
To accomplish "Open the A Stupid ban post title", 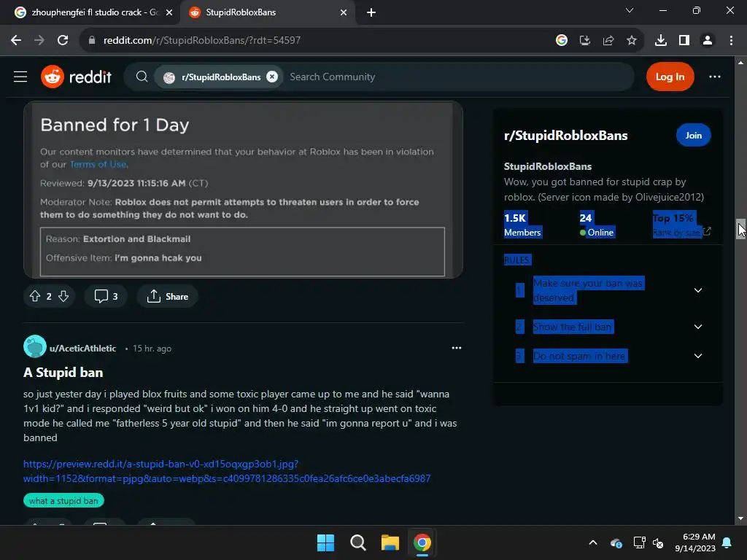I will (x=63, y=373).
